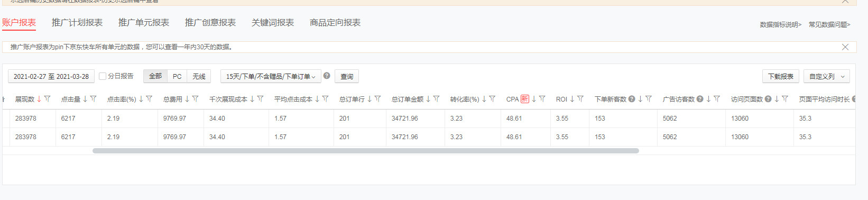Filter the 点击率(%) column
Image resolution: width=868 pixels, height=200 pixels.
click(150, 99)
